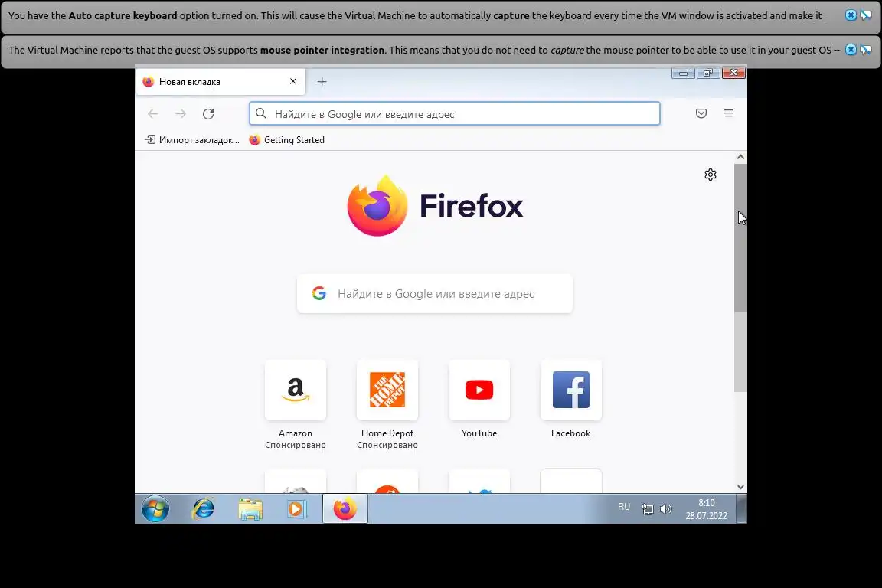Open the Facebook shortcut tile

coord(571,390)
